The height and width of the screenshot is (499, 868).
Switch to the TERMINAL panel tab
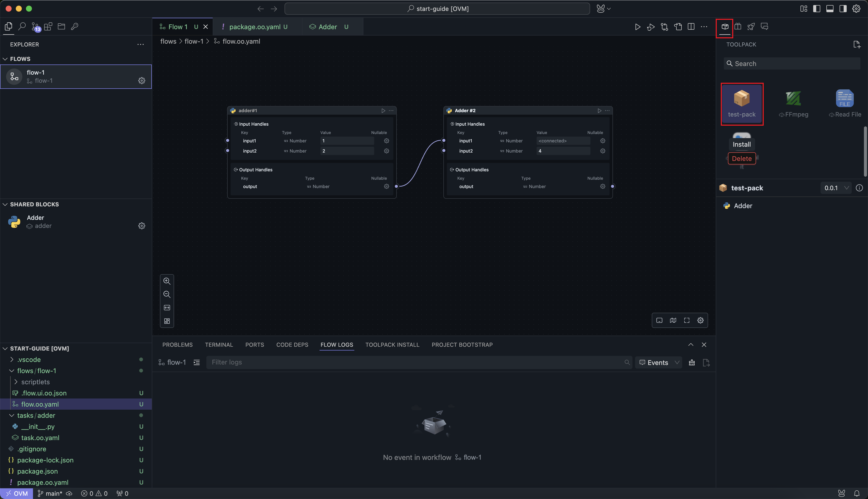219,345
